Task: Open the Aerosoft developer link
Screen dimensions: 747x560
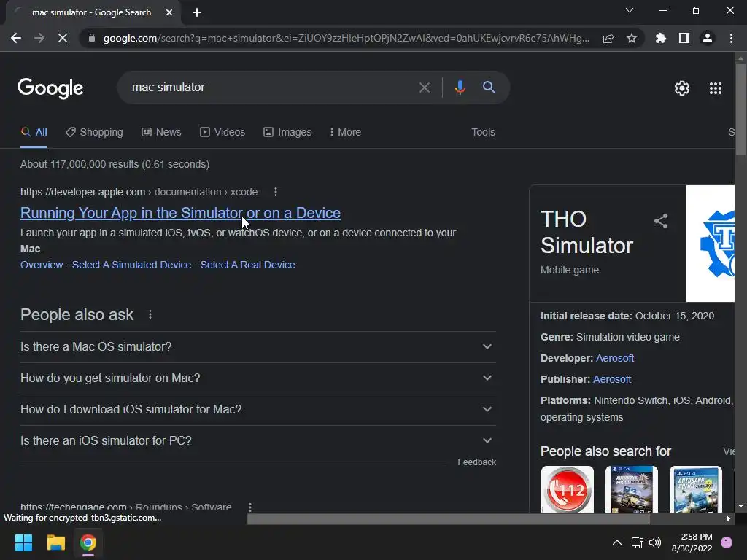Action: [x=614, y=358]
